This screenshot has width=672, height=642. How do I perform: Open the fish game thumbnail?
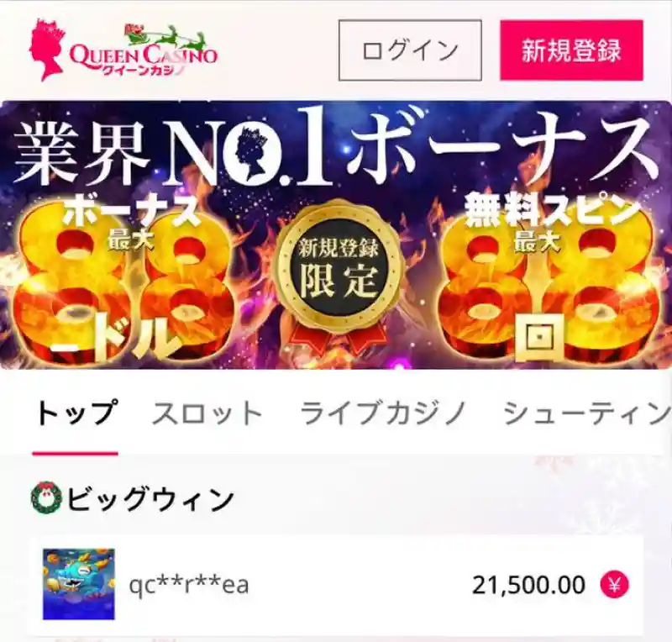click(79, 584)
